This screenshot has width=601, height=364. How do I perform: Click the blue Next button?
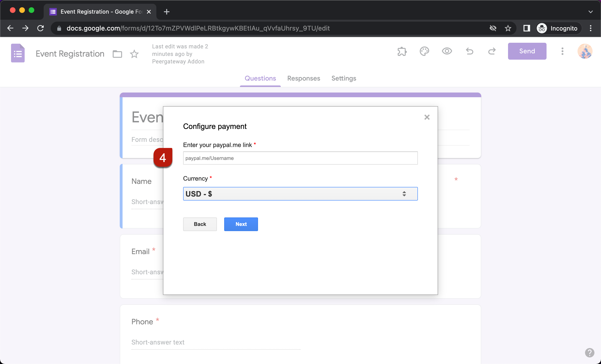point(241,224)
